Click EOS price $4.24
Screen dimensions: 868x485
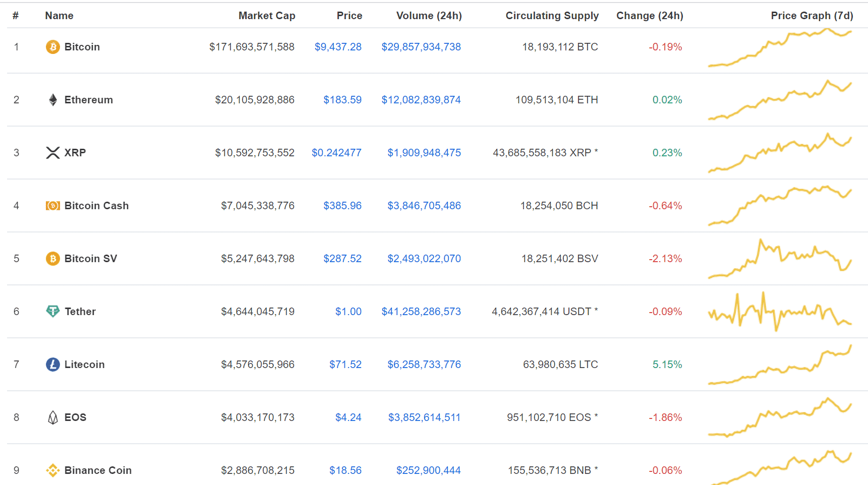pyautogui.click(x=349, y=417)
